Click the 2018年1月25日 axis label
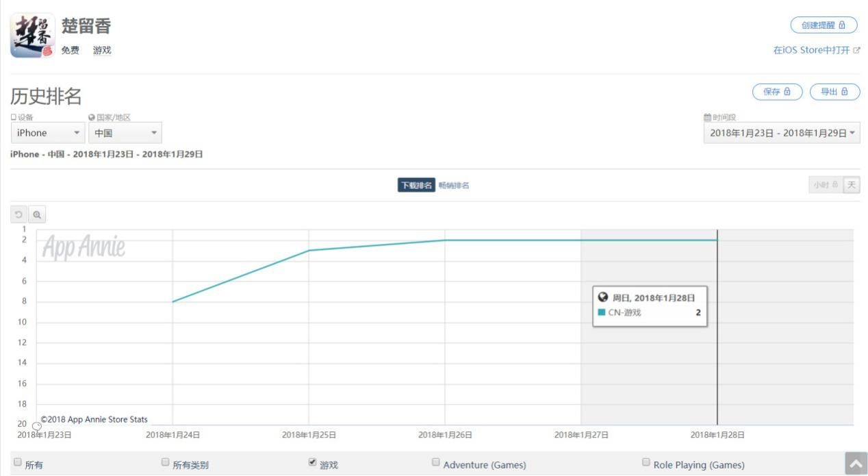The width and height of the screenshot is (868, 476). (309, 435)
